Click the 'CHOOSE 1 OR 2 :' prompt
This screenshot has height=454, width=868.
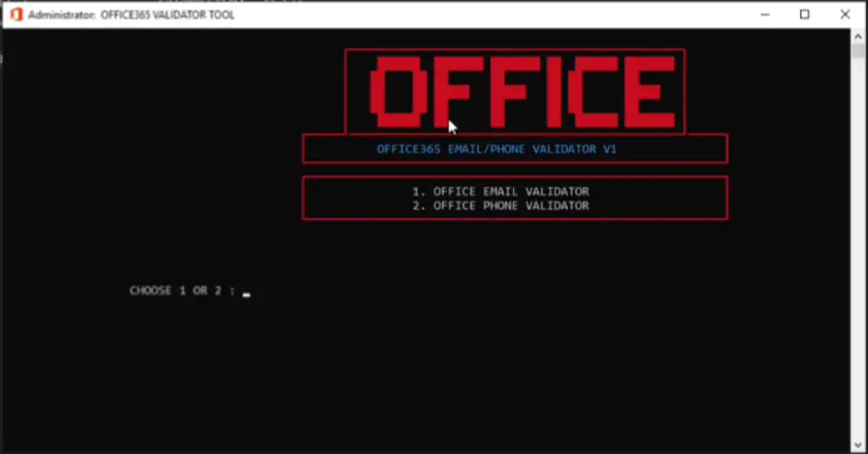(183, 291)
